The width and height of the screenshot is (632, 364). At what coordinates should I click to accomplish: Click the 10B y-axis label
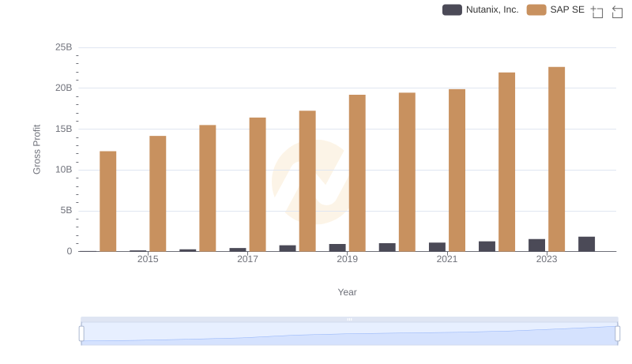pos(64,170)
